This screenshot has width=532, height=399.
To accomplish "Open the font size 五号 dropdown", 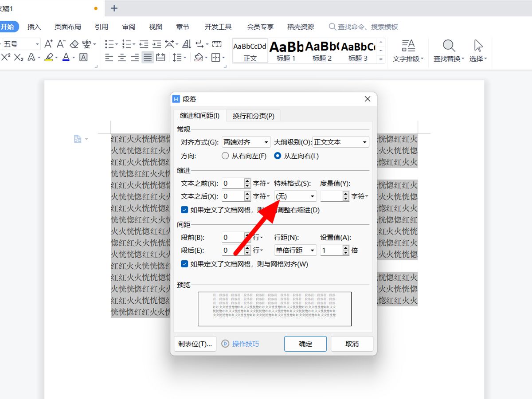I will 37,44.
